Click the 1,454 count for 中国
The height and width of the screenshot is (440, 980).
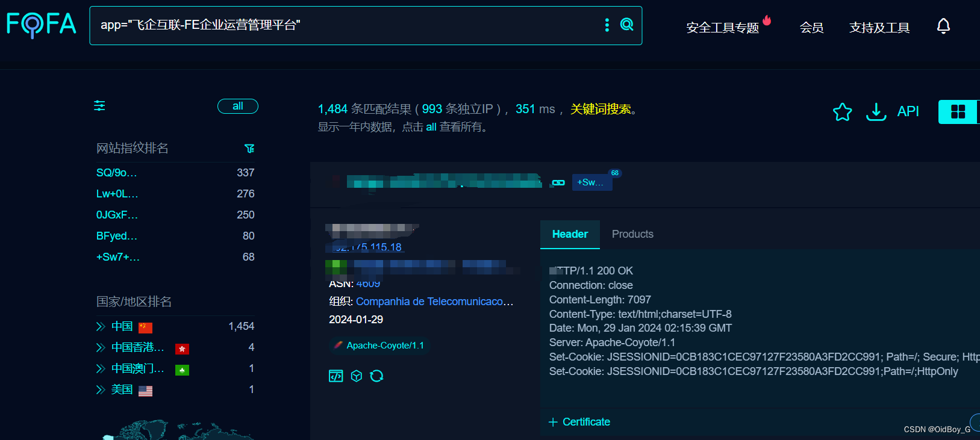(x=242, y=326)
